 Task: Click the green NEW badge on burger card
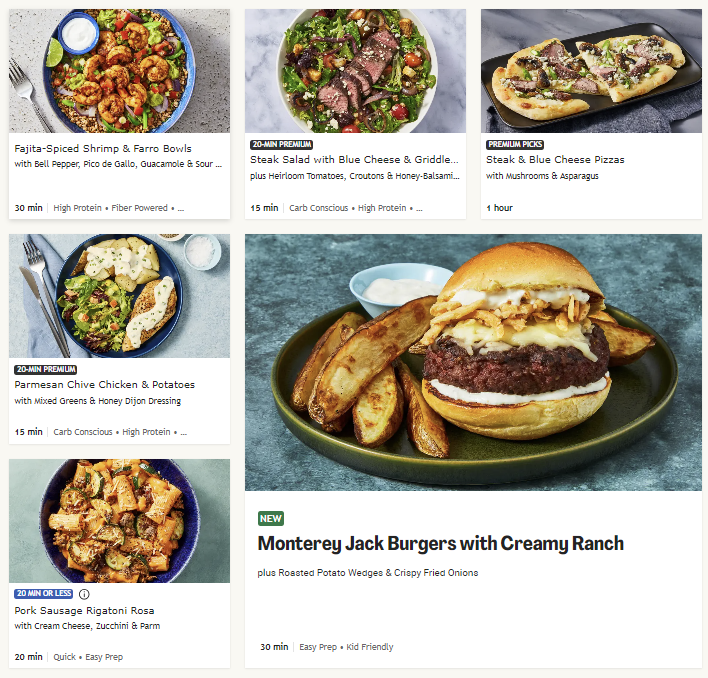click(x=271, y=519)
